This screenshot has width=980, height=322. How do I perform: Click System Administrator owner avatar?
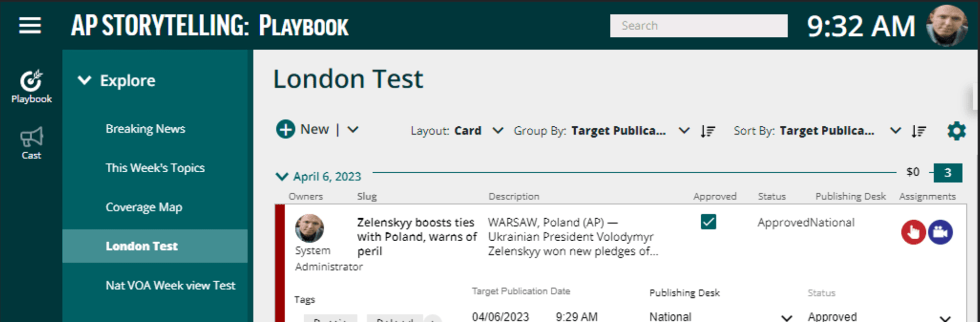tap(309, 228)
